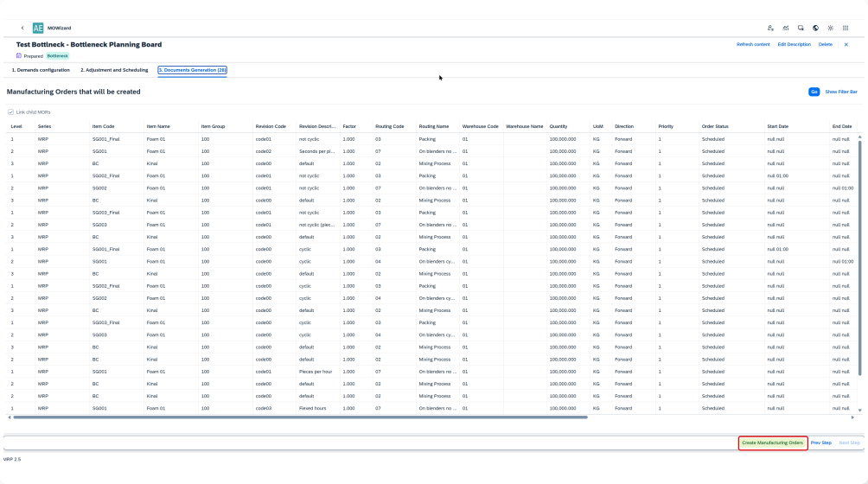This screenshot has width=868, height=484.
Task: Switch to 2. Adjustment and Scheduling tab
Action: 114,69
